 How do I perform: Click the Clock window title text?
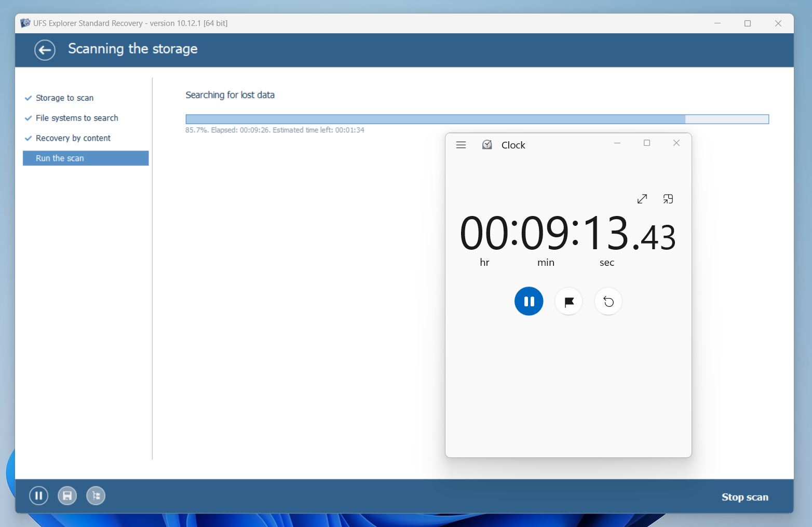(513, 145)
